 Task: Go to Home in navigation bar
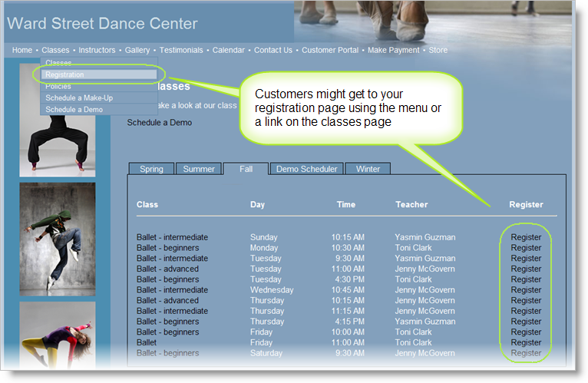[22, 50]
